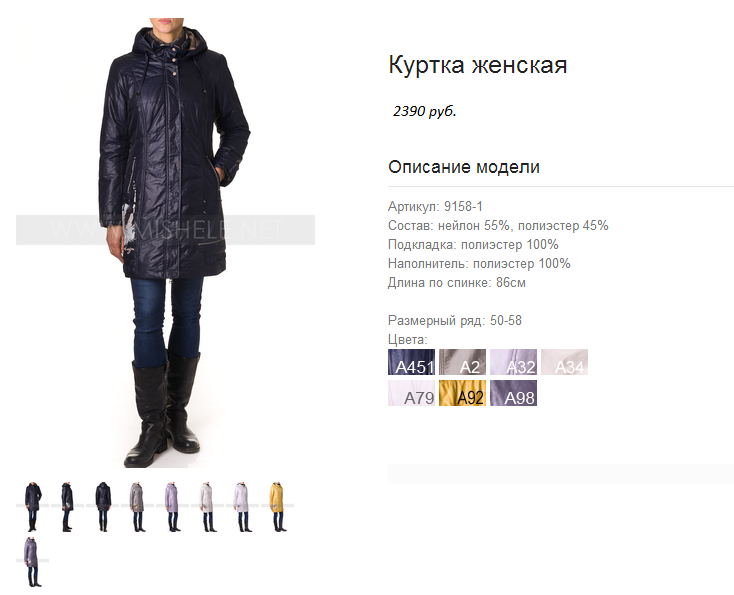Open the white-beige jacket thumbnail
734x595 pixels.
(208, 506)
